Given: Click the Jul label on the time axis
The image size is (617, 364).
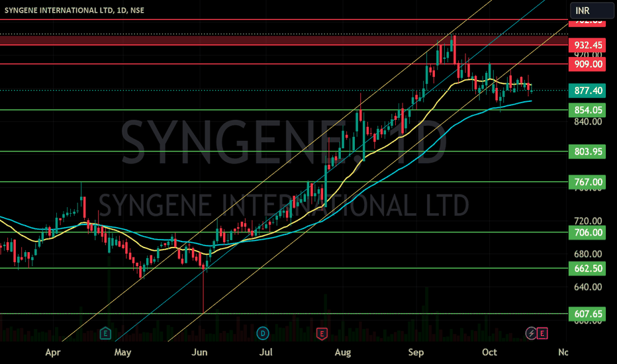Looking at the screenshot, I should pos(266,352).
